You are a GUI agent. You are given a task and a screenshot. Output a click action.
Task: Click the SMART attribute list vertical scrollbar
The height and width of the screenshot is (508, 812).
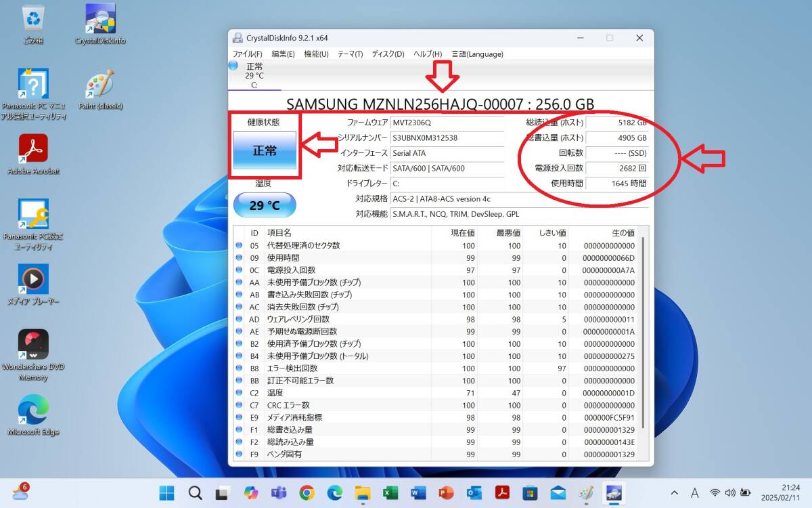tap(643, 332)
